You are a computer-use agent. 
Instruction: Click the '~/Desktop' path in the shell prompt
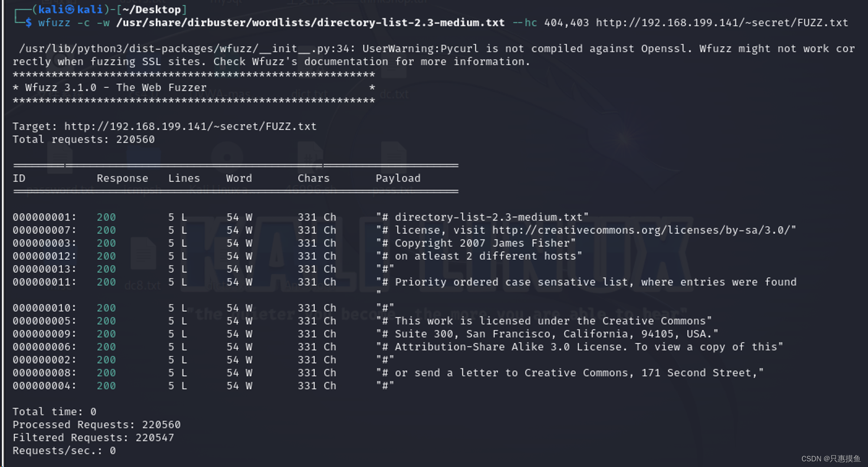point(151,10)
